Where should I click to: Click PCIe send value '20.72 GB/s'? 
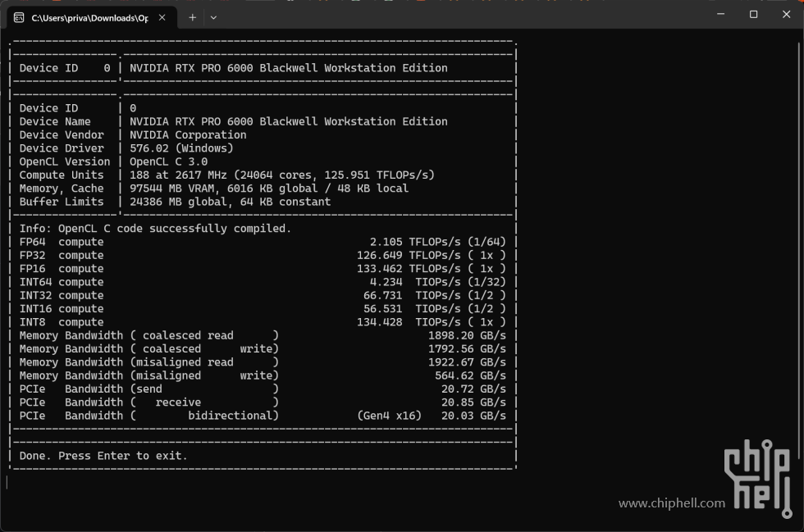[474, 389]
